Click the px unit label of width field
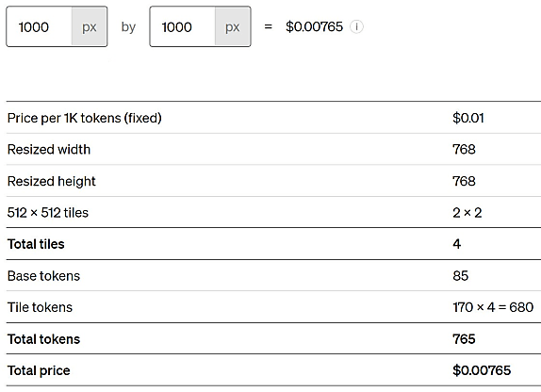This screenshot has width=541, height=392. click(89, 27)
